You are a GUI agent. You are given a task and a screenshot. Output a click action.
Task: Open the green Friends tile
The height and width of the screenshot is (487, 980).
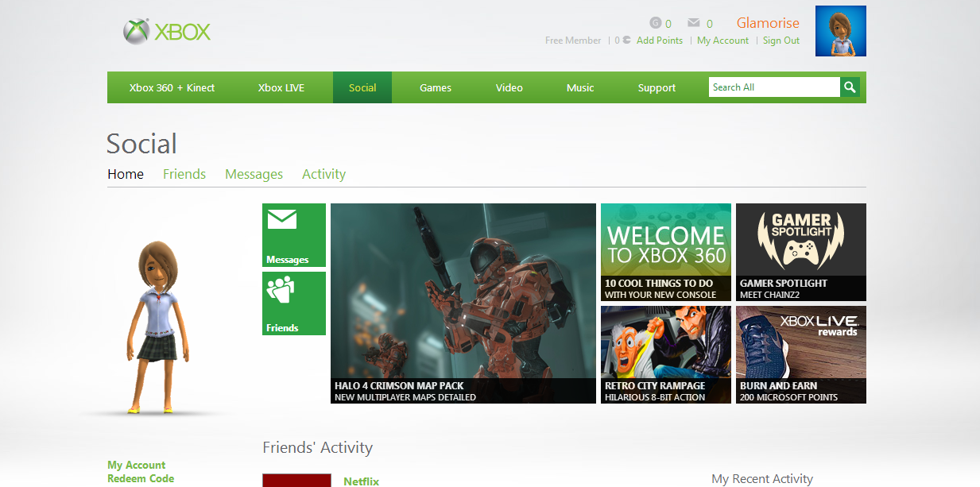click(x=294, y=303)
